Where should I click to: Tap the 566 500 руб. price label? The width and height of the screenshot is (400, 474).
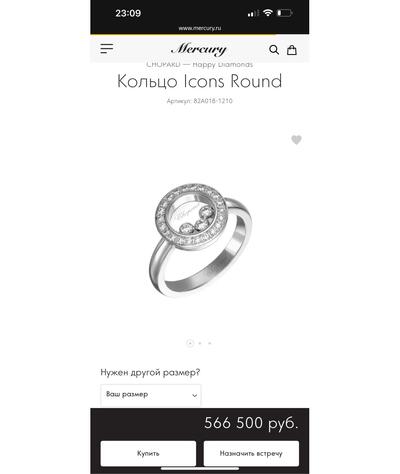251,423
